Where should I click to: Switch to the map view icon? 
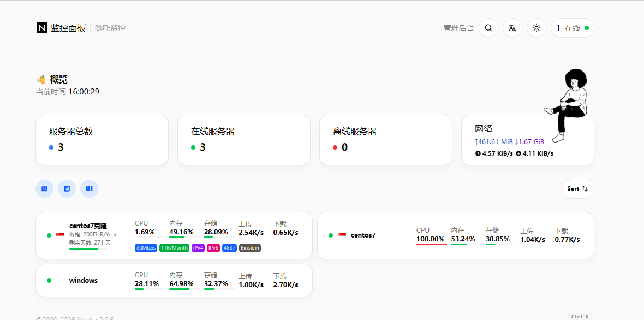(x=44, y=188)
